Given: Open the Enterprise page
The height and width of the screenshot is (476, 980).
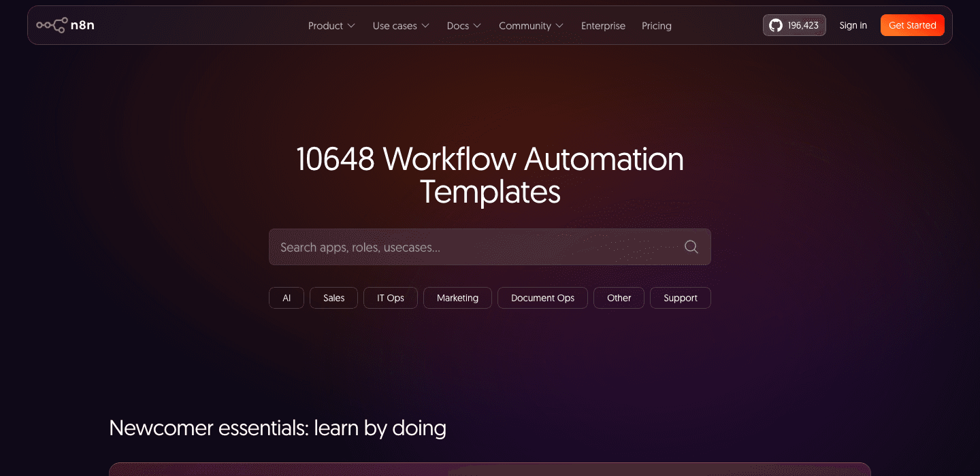Looking at the screenshot, I should (x=603, y=26).
